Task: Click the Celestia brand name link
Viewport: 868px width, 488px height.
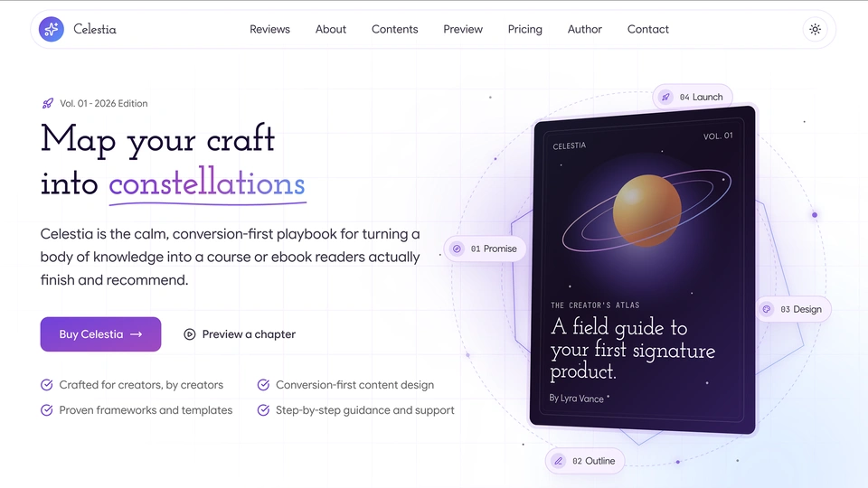Action: pos(95,29)
